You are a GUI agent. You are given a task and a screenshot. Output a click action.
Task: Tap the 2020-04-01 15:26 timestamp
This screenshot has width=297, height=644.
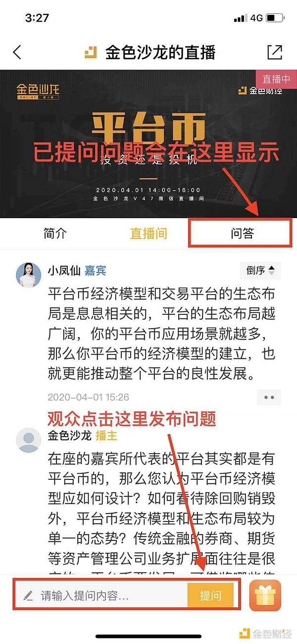(x=89, y=397)
